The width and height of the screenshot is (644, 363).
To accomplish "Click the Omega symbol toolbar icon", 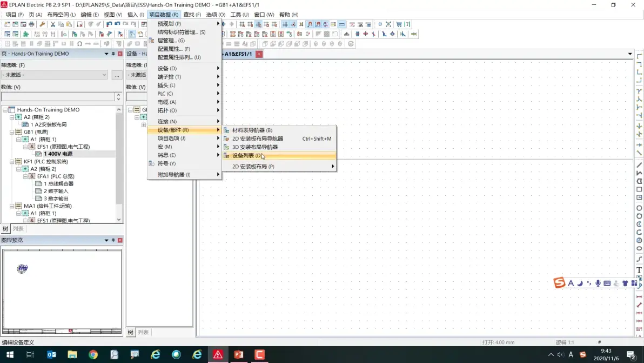I will (x=79, y=44).
